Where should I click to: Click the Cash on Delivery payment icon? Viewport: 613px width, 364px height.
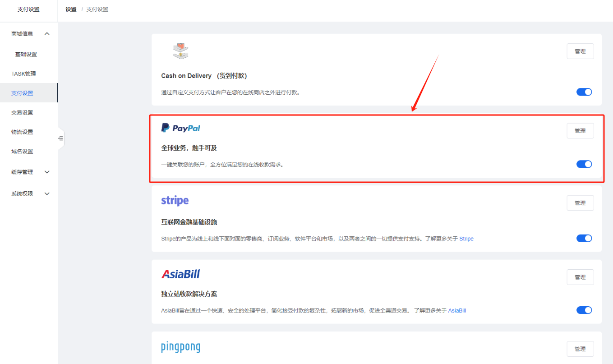(x=180, y=51)
